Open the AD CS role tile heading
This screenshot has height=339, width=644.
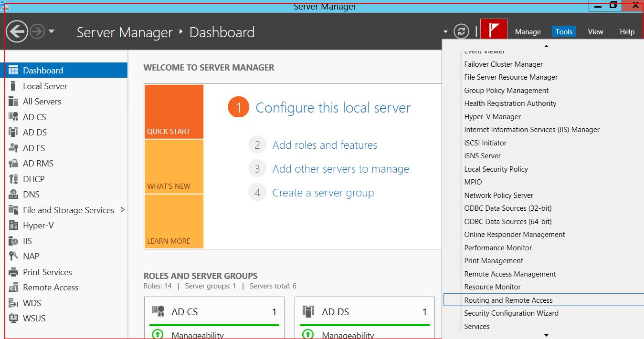[x=184, y=312]
